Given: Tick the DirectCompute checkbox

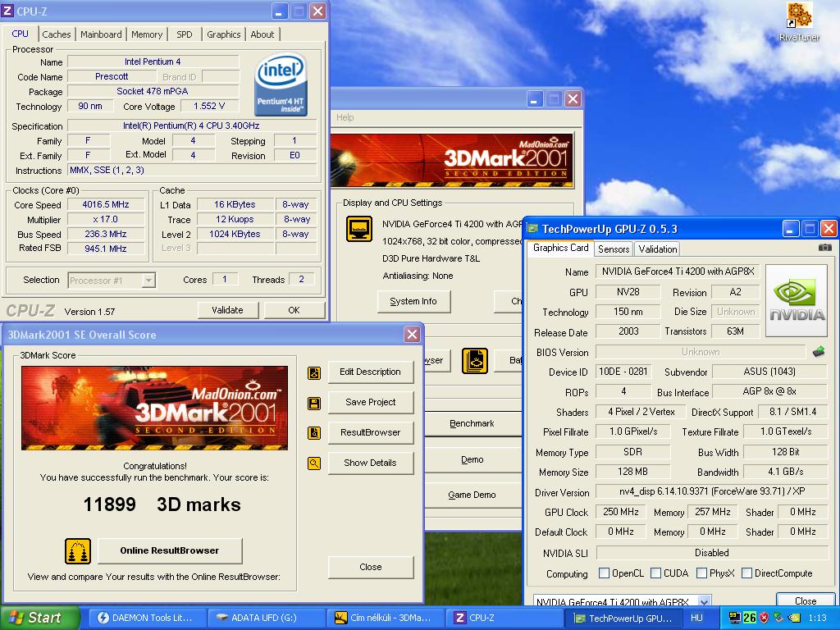Looking at the screenshot, I should (747, 573).
